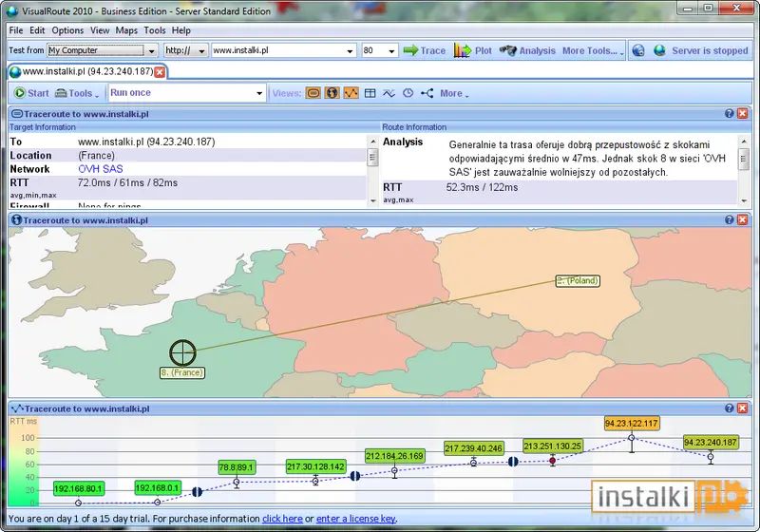Open the Tools menu in the menu bar
The width and height of the screenshot is (760, 532).
click(155, 30)
